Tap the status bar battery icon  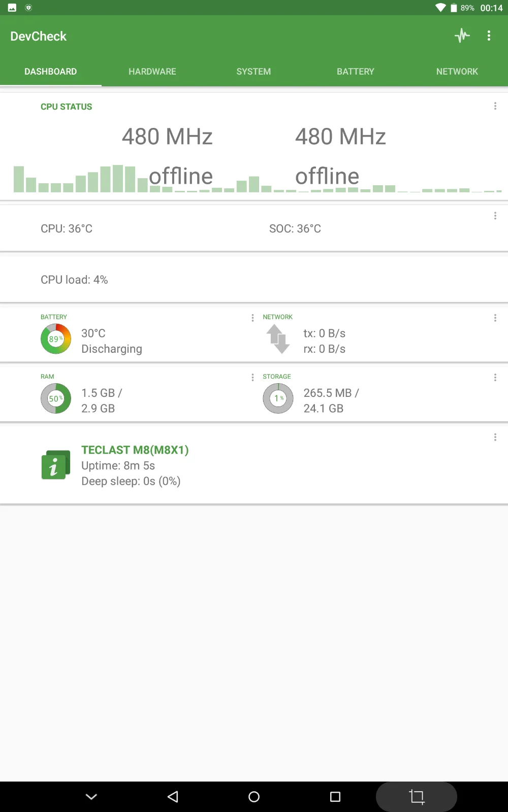pyautogui.click(x=454, y=8)
